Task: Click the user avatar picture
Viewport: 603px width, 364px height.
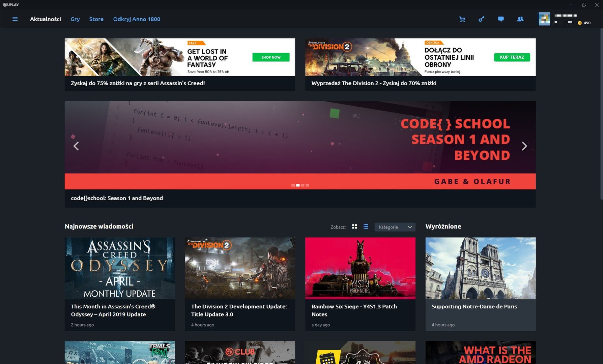Action: point(544,19)
